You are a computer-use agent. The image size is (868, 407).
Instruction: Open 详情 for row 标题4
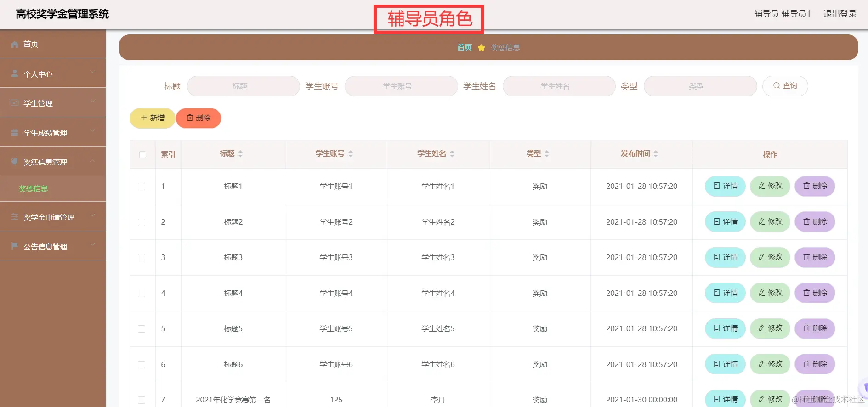point(725,293)
